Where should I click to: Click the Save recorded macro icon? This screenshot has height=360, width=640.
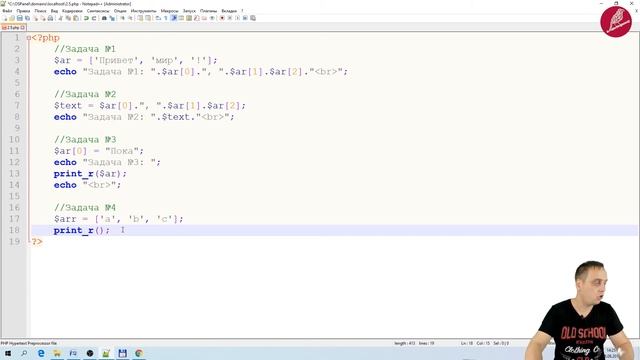(253, 18)
